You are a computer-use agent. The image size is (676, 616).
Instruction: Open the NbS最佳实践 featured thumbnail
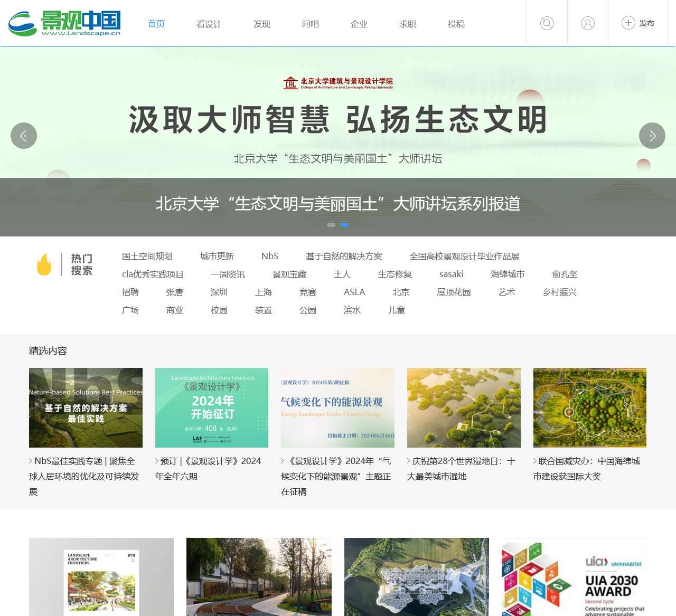(x=86, y=407)
